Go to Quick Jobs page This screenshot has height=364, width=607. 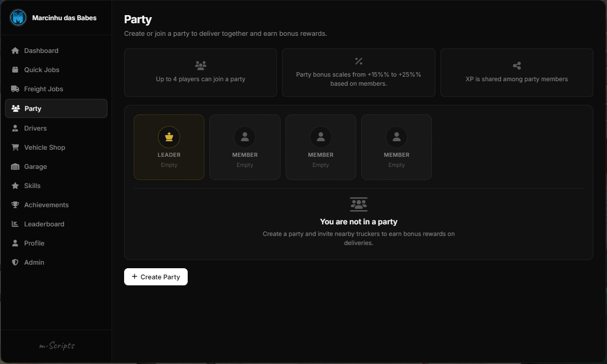point(56,70)
